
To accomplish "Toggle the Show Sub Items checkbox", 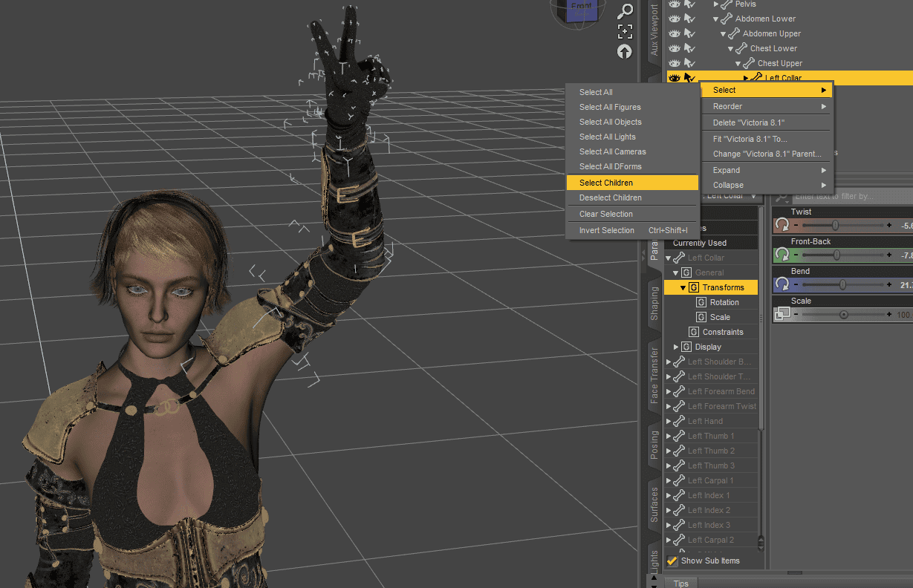I will pos(672,561).
